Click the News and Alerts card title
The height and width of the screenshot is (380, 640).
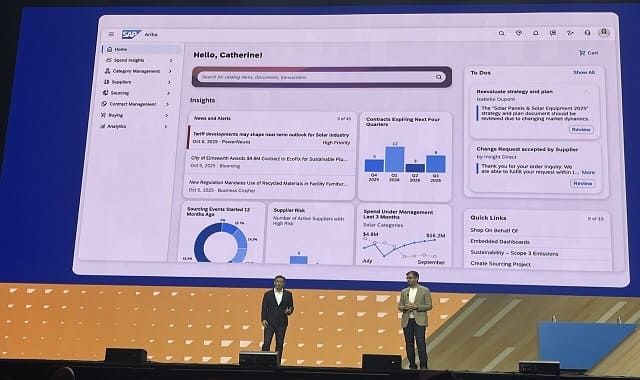pos(212,118)
